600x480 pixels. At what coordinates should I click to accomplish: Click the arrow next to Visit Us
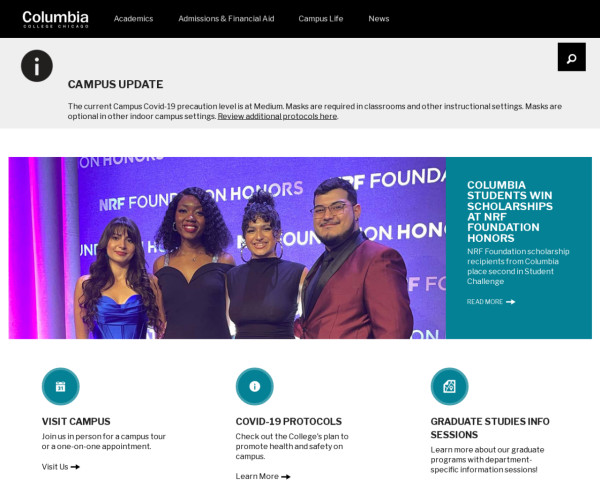point(75,467)
